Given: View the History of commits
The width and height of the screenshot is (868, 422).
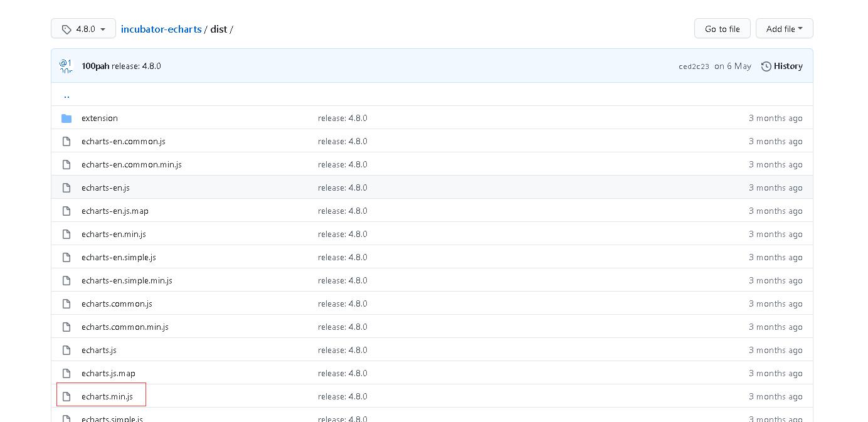Looking at the screenshot, I should [781, 66].
